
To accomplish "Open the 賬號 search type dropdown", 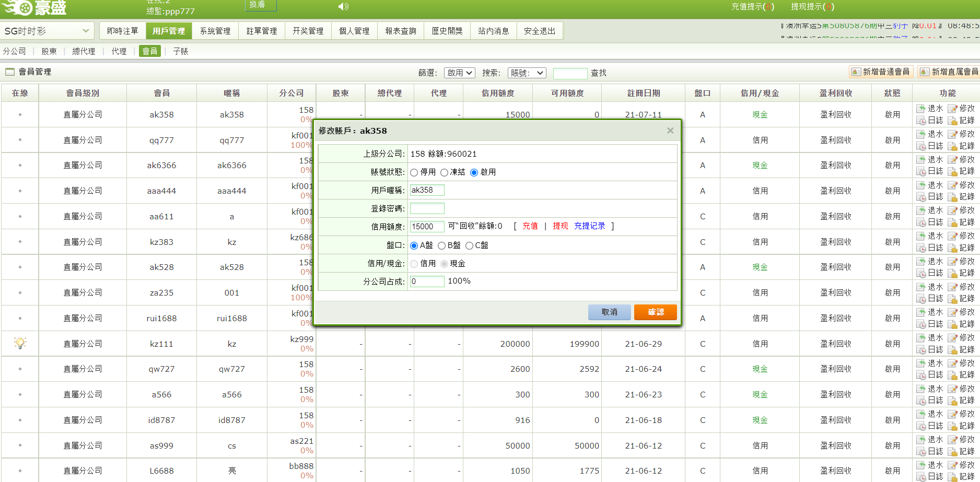I will [x=527, y=73].
